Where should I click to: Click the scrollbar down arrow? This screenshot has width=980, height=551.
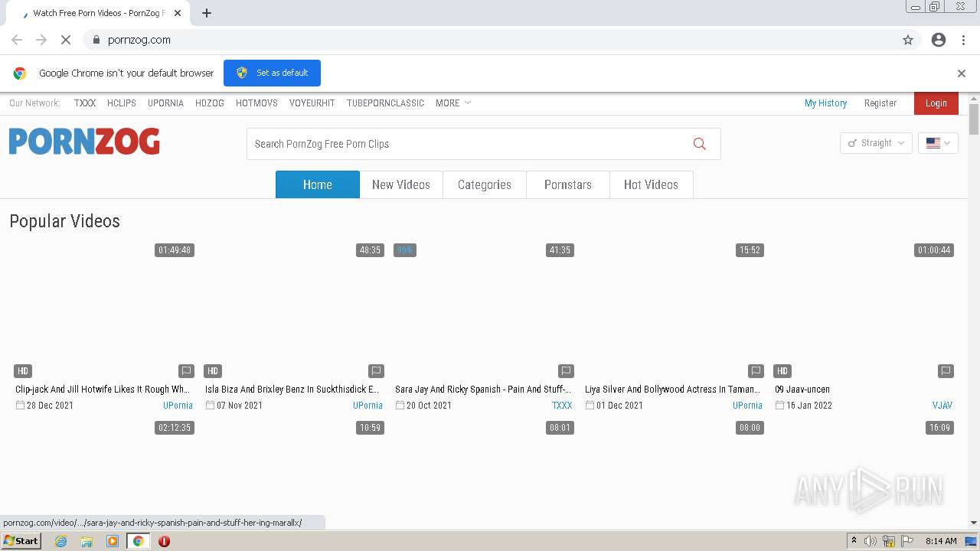[974, 523]
